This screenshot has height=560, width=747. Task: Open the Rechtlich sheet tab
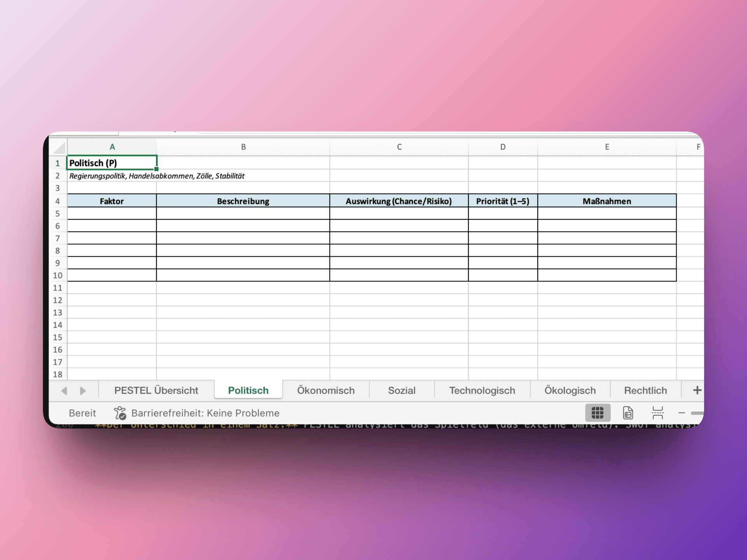pyautogui.click(x=645, y=390)
